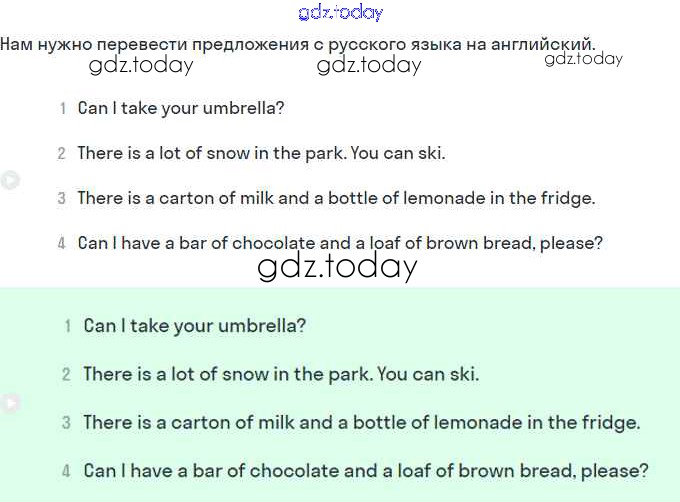
Task: Click the play icon beside the white section
Action: pyautogui.click(x=9, y=180)
